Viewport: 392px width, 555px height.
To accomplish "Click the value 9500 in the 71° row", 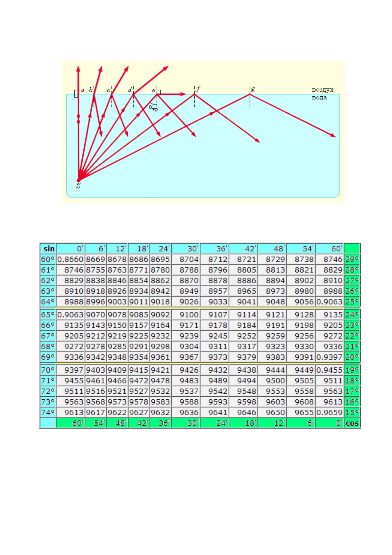I will 272,380.
